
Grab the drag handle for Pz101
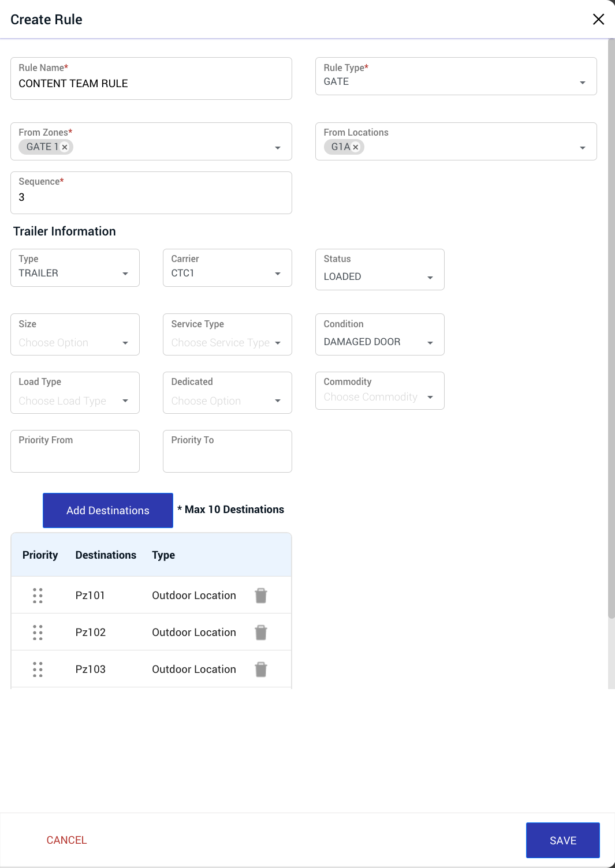38,595
